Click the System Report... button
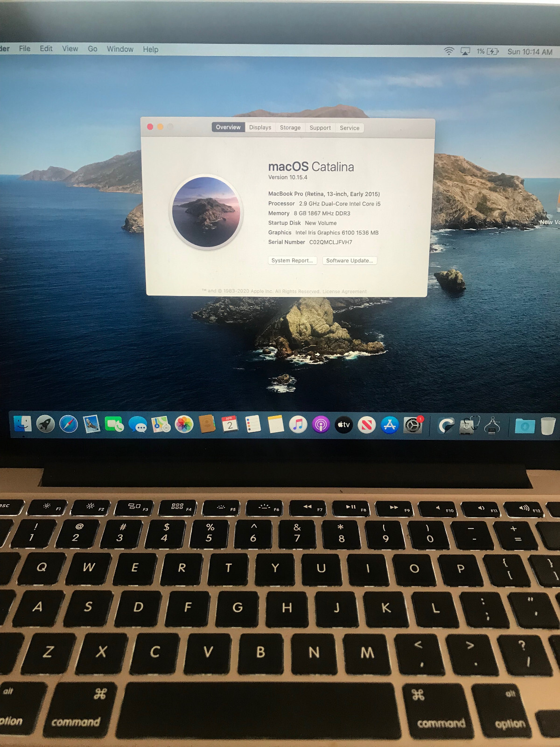Image resolution: width=560 pixels, height=747 pixels. click(292, 261)
